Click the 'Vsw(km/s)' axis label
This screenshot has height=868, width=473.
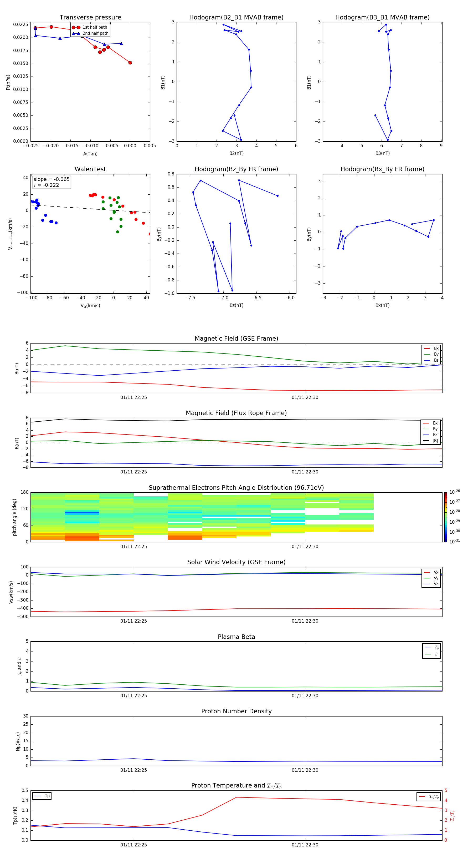(x=11, y=592)
